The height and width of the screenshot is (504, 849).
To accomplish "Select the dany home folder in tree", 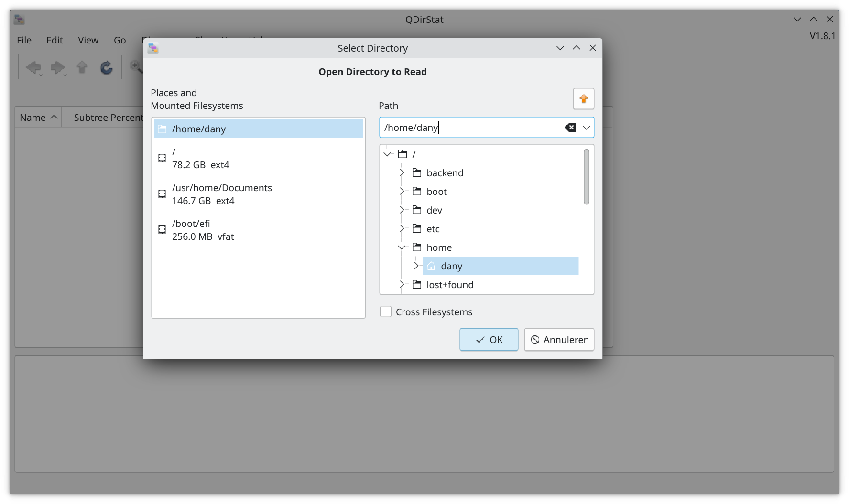I will click(x=501, y=266).
